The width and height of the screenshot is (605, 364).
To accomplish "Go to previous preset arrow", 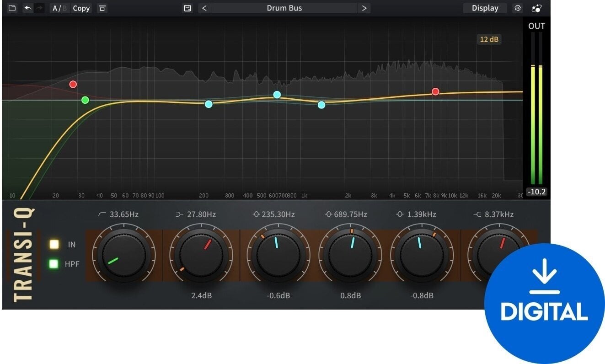I will pyautogui.click(x=204, y=8).
